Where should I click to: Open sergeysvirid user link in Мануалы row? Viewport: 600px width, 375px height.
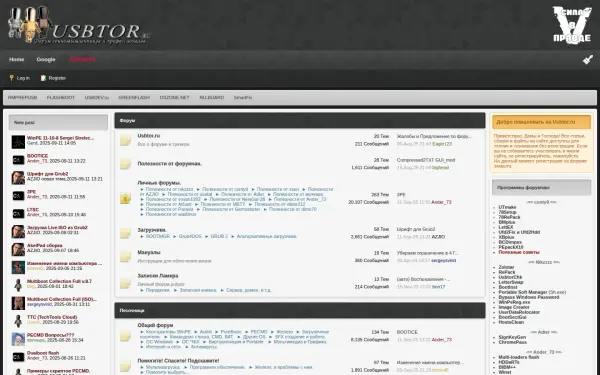point(443,260)
